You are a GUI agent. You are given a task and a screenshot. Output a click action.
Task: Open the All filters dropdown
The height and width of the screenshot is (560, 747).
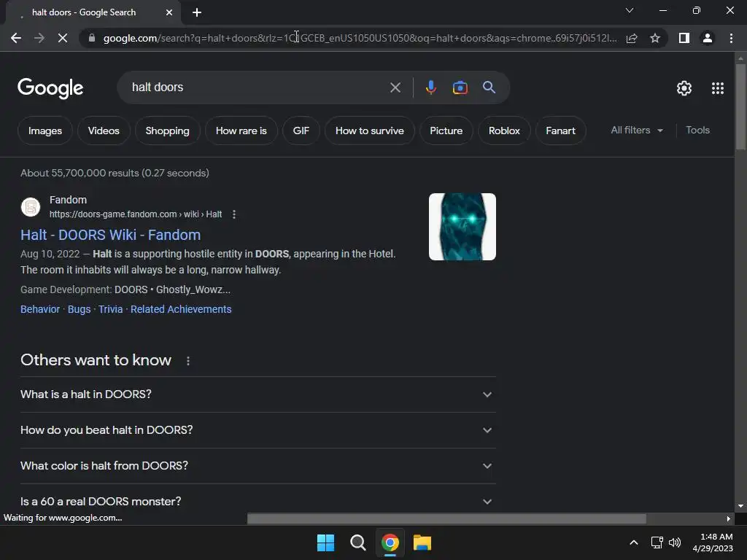[x=637, y=130]
